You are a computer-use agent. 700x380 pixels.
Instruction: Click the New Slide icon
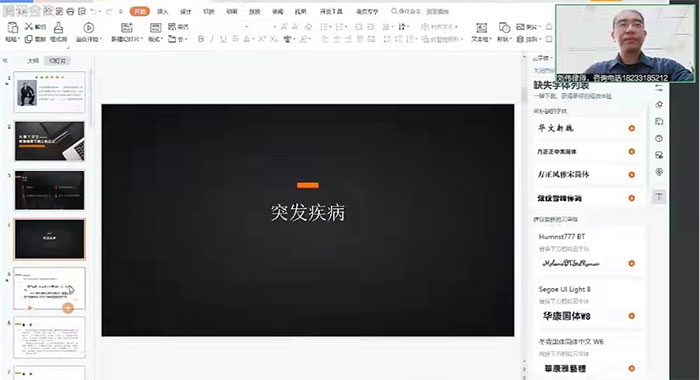[x=127, y=28]
